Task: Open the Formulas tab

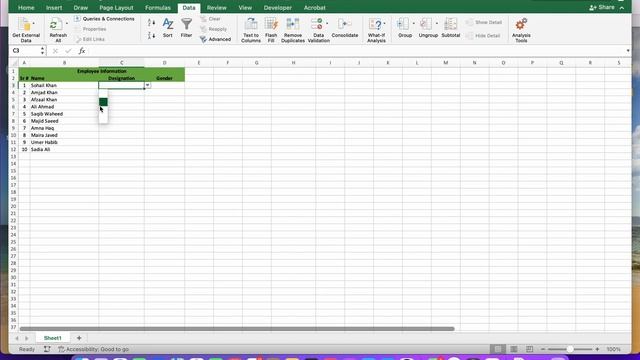Action: (158, 8)
